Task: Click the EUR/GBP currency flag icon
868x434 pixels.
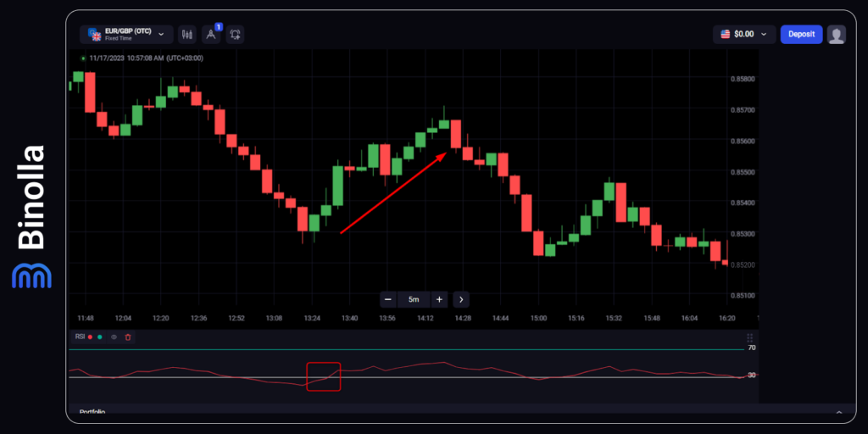Action: [94, 34]
